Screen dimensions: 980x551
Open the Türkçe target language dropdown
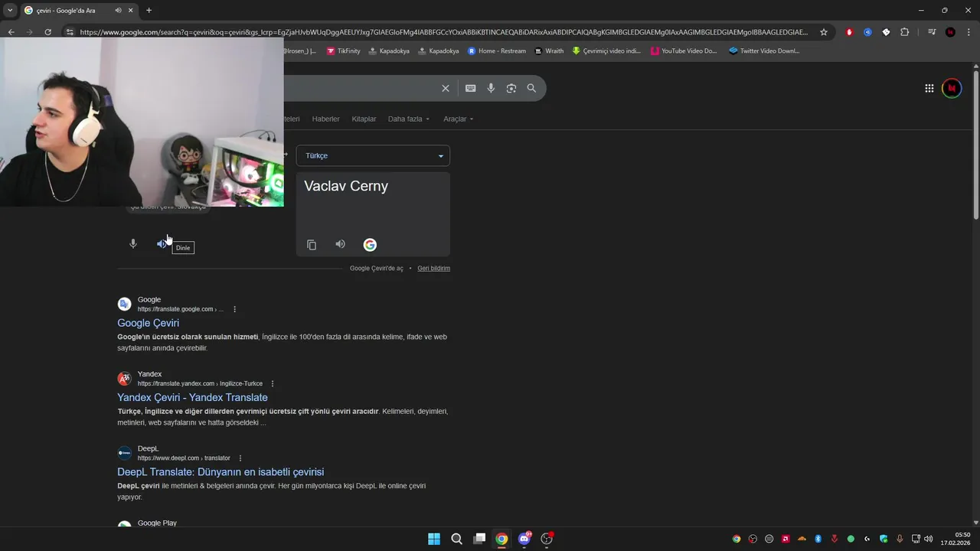(373, 155)
